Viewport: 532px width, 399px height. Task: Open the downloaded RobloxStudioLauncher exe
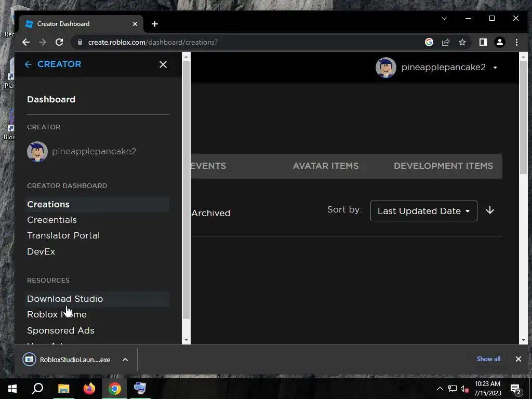pos(66,360)
